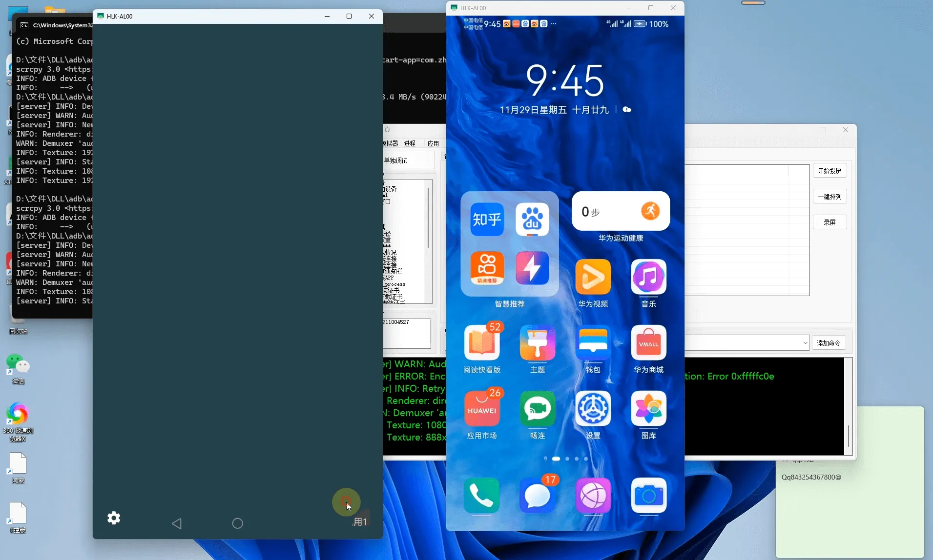Image resolution: width=933 pixels, height=560 pixels.
Task: Open the Baidu app in folder
Action: click(x=532, y=220)
